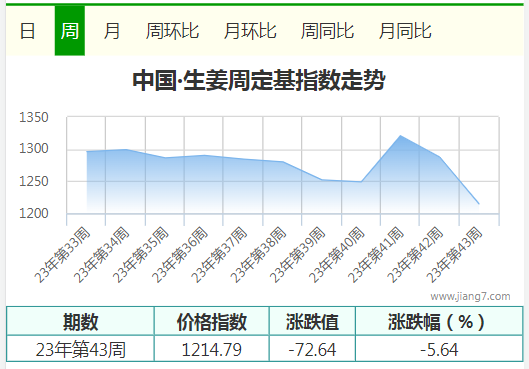Click the 期数 column header
The width and height of the screenshot is (529, 369).
click(x=80, y=321)
